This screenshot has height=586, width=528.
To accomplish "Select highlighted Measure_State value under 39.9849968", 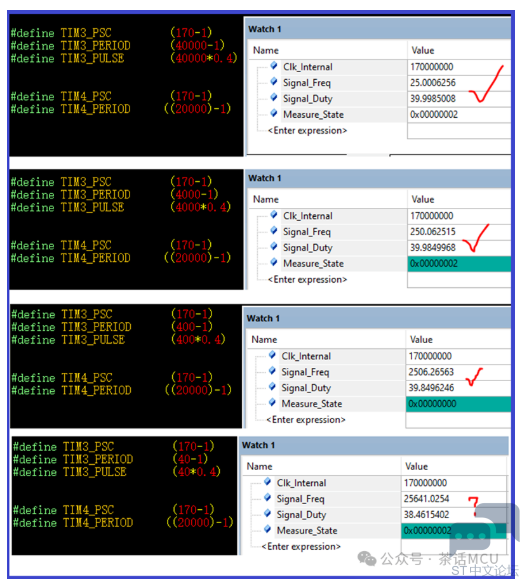I will point(459,263).
